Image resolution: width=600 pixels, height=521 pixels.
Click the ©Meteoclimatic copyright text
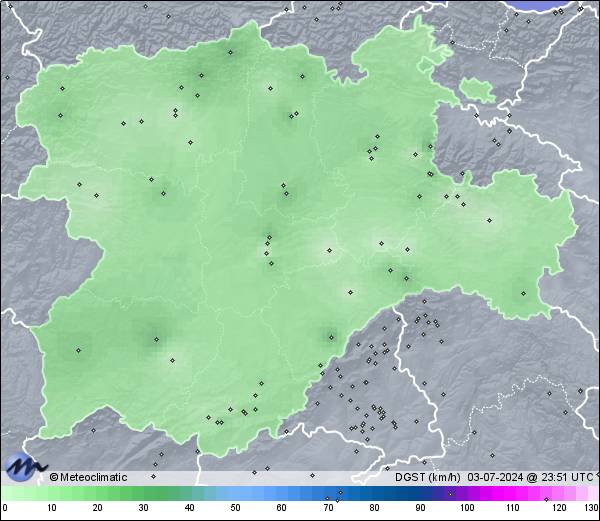tap(88, 477)
